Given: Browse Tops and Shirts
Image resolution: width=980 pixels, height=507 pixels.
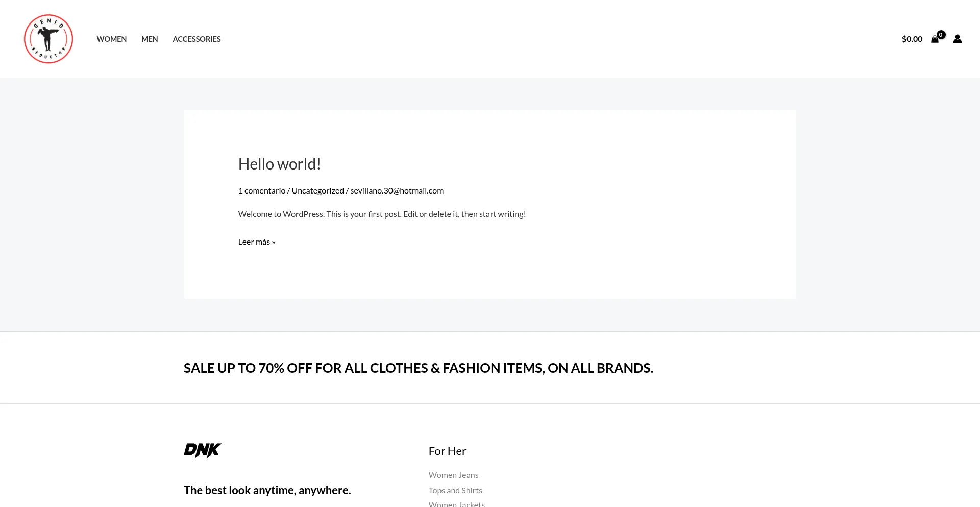Looking at the screenshot, I should (455, 490).
